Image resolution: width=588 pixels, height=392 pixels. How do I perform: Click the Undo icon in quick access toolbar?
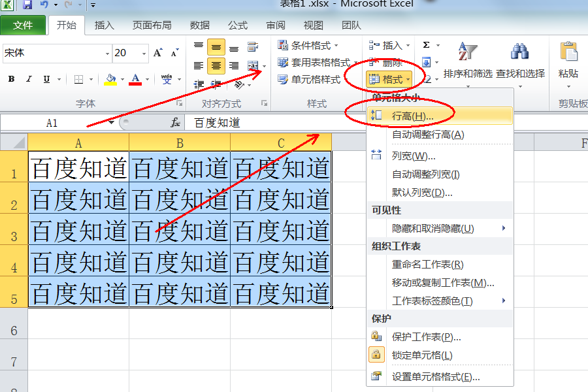[44, 5]
